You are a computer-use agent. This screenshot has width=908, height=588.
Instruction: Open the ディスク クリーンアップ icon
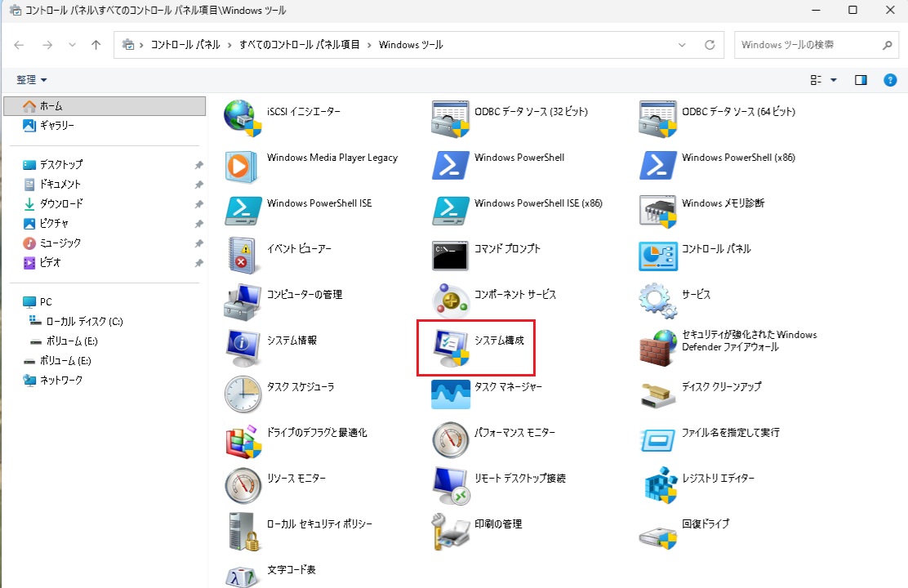point(658,395)
